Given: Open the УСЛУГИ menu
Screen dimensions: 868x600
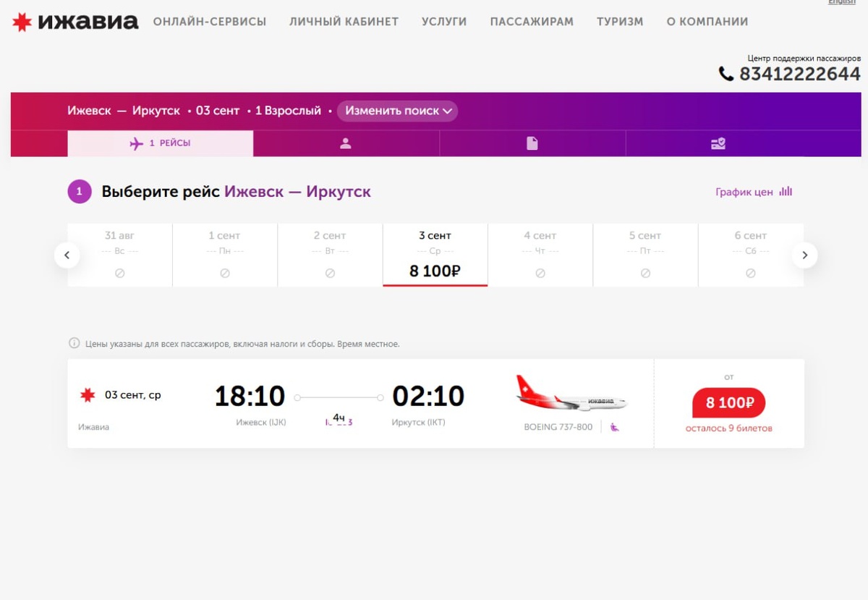Looking at the screenshot, I should pos(444,22).
